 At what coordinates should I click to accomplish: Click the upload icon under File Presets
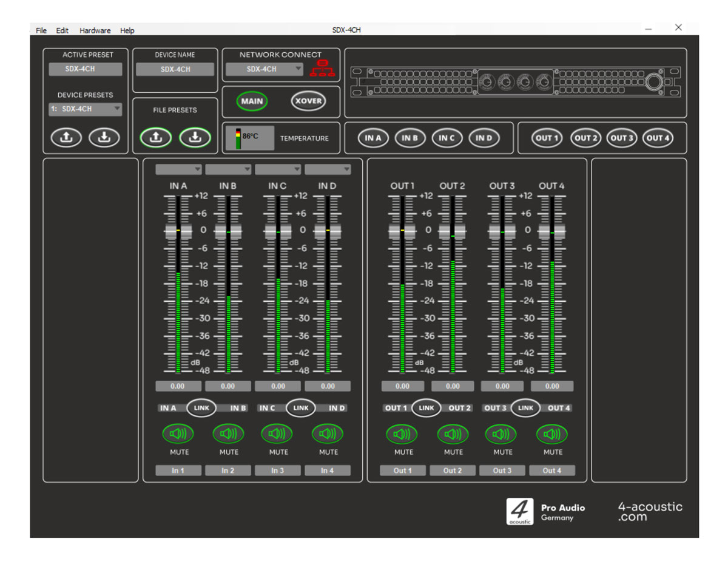pyautogui.click(x=156, y=138)
